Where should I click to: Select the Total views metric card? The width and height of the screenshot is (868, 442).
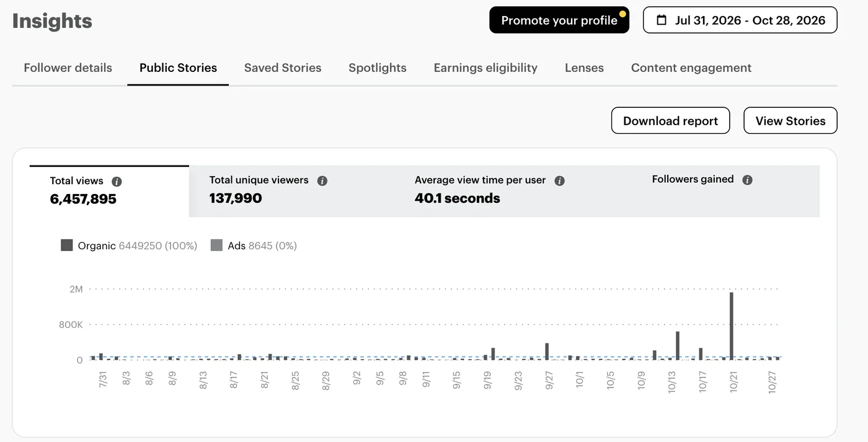coord(109,191)
